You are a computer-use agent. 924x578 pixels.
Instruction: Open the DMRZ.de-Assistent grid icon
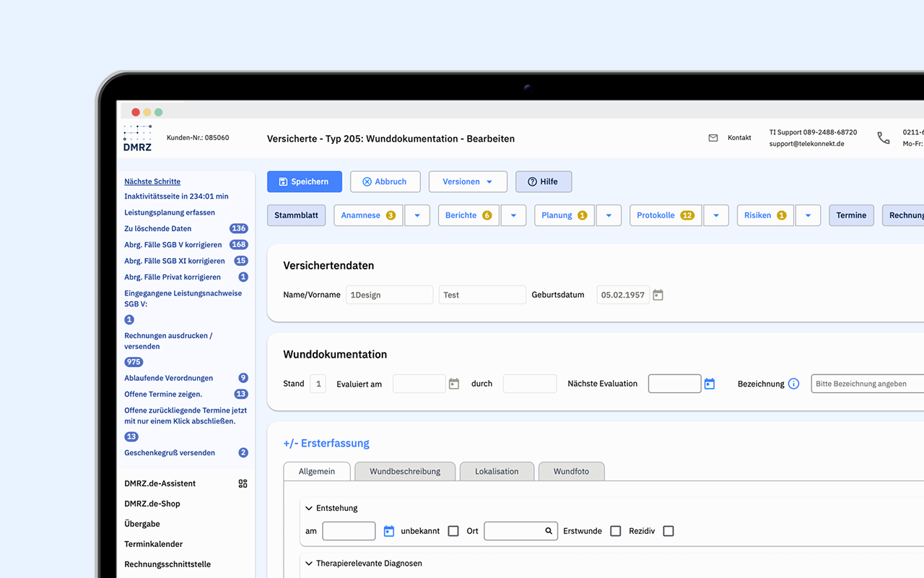(x=243, y=483)
